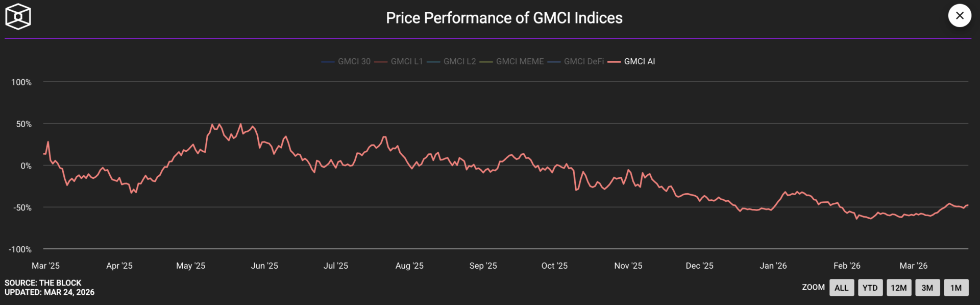Click the Jan '26 x-axis label

773,266
